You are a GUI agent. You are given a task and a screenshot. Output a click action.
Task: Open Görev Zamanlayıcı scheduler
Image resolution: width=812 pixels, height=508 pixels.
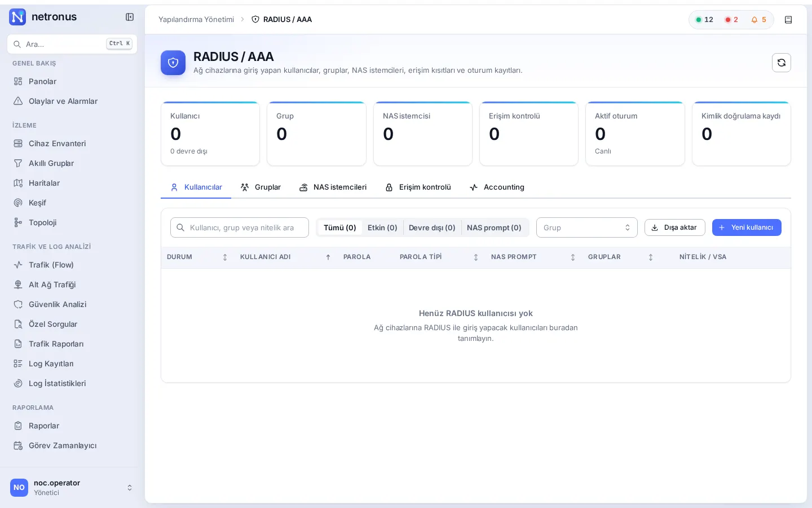coord(72,445)
